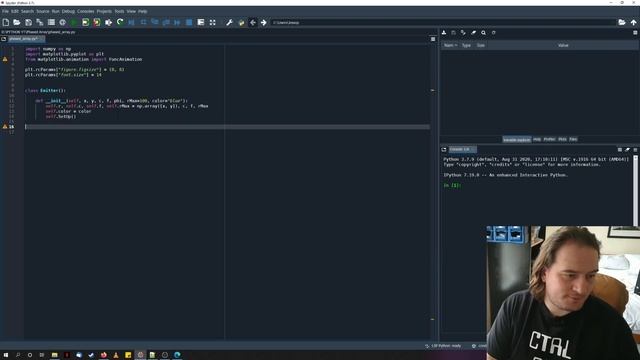The height and width of the screenshot is (360, 640).
Task: Run the current cell from the toolbar
Action: [85, 22]
